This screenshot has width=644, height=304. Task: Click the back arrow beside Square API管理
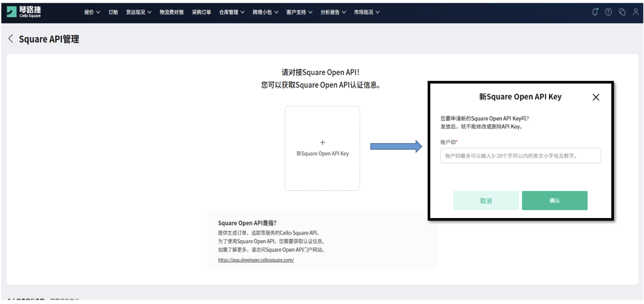10,39
